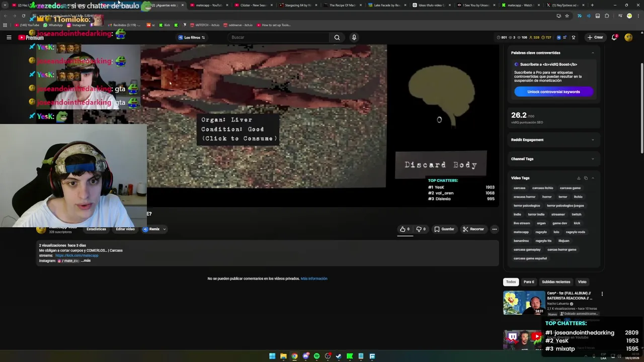Reload the page in Chrome
Image resolution: width=644 pixels, height=362 pixels.
[23, 16]
